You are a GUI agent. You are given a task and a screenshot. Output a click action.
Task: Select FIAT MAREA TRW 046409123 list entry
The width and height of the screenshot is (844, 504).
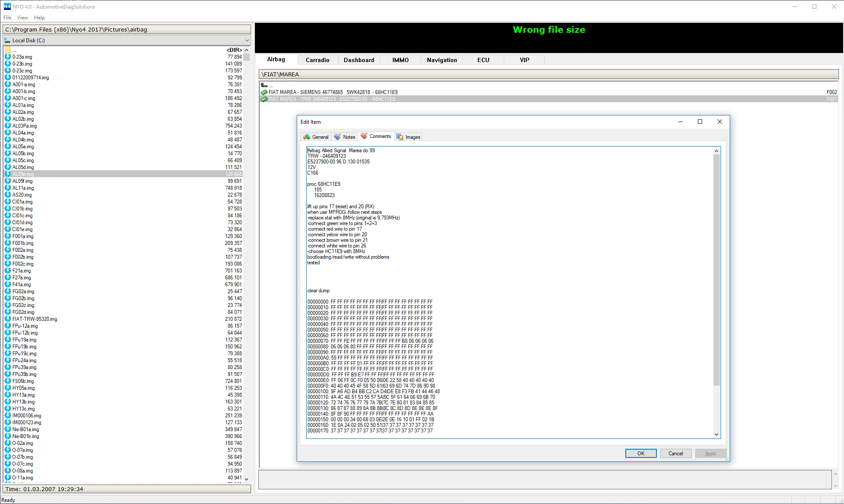[332, 99]
